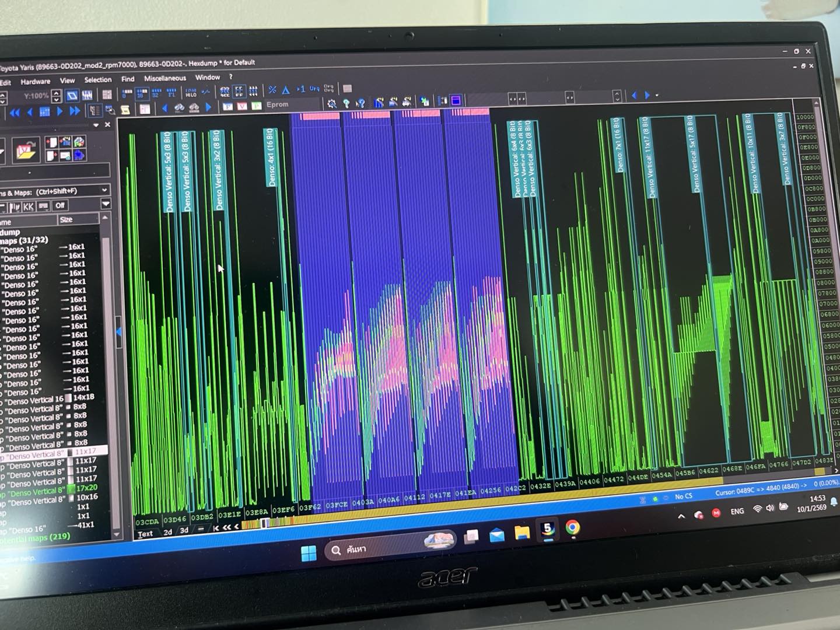The image size is (840, 630).
Task: Switch to 16 bit data view
Action: tap(142, 93)
